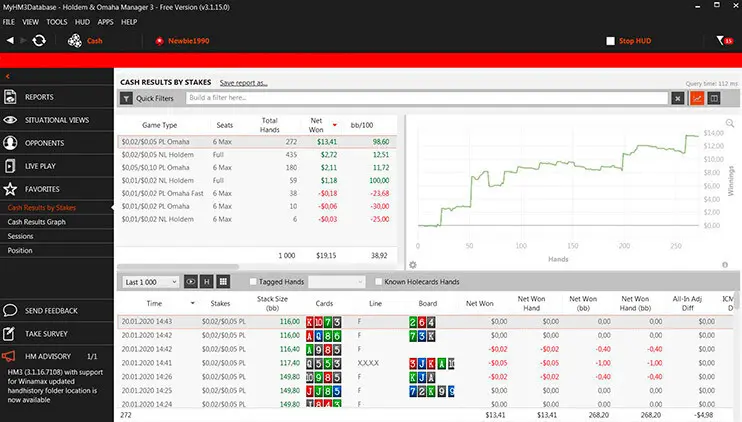Viewport: 742px width, 422px height.
Task: Click the refresh arrows icon in the toolbar
Action: coord(39,41)
